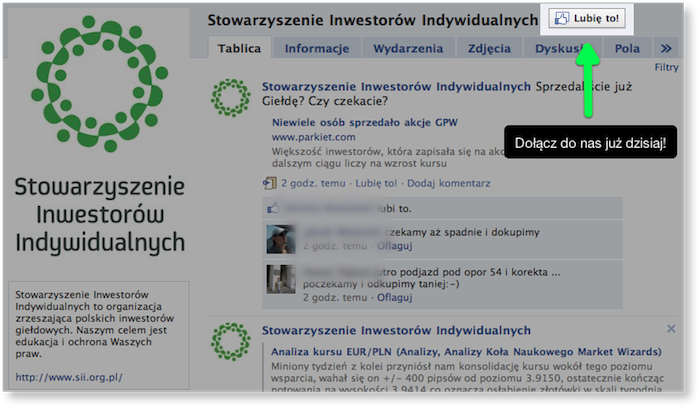Visit http://www.sii.org.pl/ link
This screenshot has width=699, height=407.
(69, 377)
